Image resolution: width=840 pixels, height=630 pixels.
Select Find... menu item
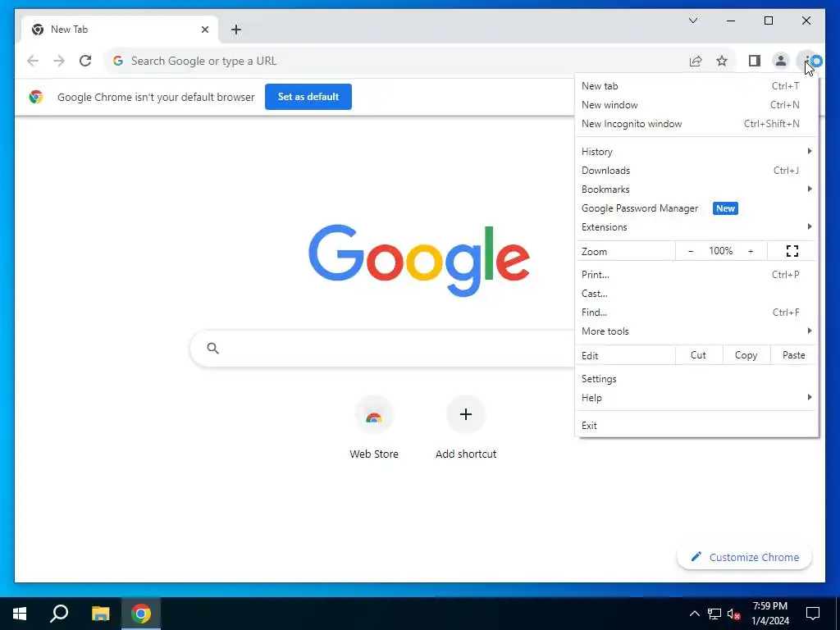[x=696, y=313]
